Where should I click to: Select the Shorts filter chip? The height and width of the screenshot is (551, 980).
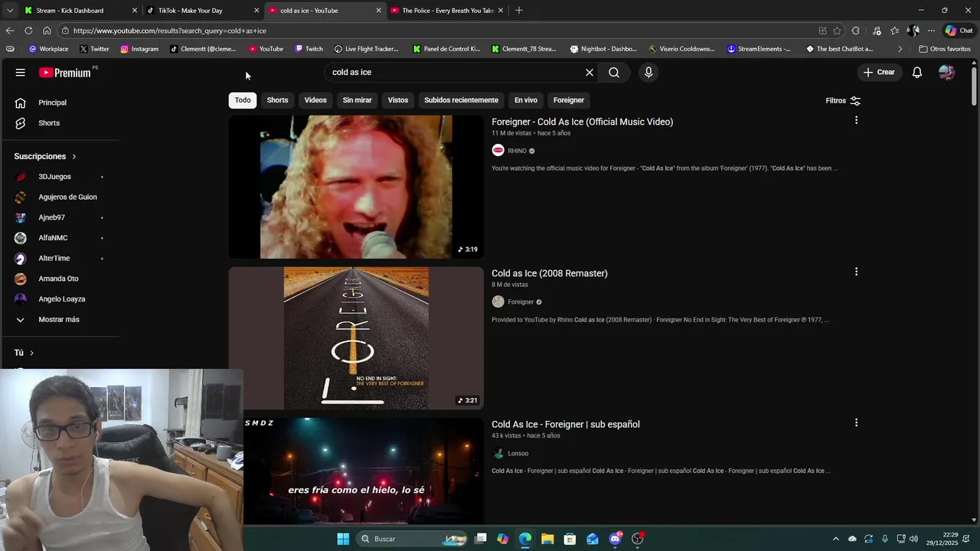point(277,100)
